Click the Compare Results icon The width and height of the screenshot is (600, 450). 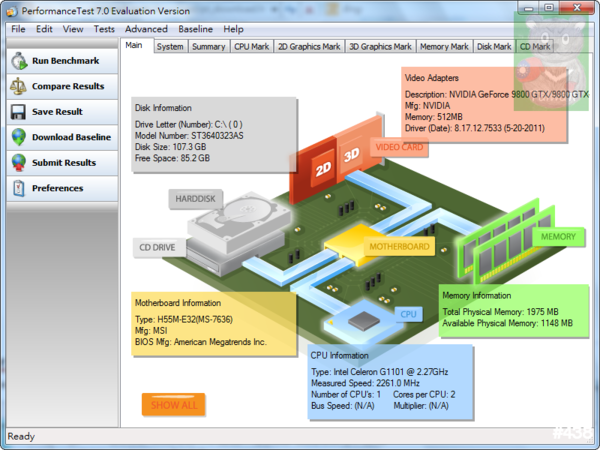click(18, 87)
